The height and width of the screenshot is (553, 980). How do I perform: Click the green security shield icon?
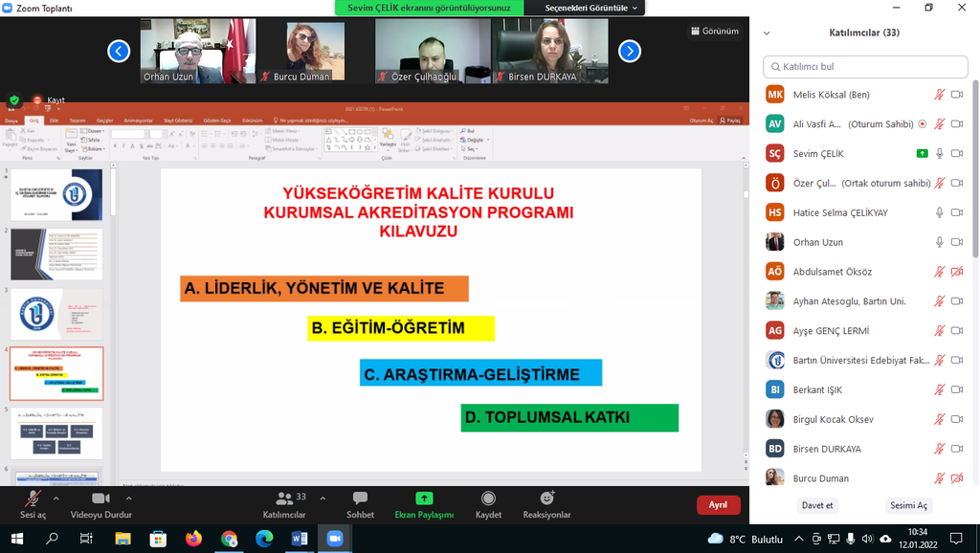[14, 100]
